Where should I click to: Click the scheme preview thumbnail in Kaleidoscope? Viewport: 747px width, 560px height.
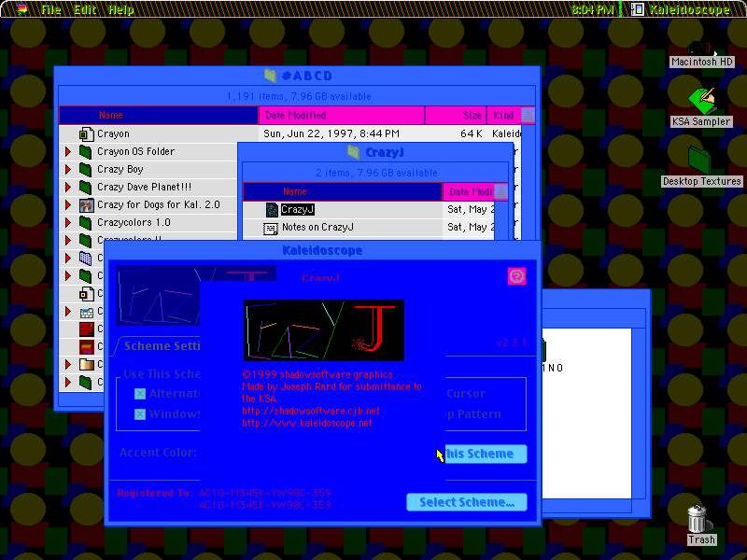click(x=158, y=295)
